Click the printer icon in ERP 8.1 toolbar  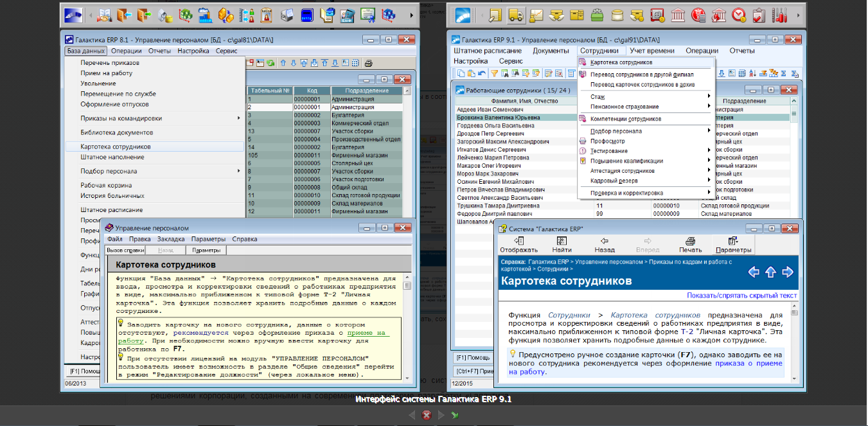click(368, 63)
